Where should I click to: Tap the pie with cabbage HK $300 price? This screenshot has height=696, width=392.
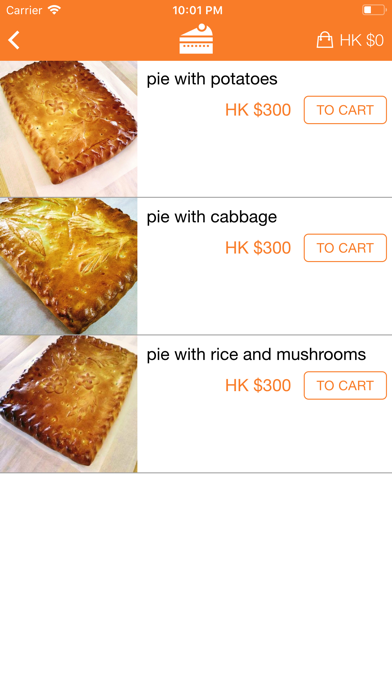coord(258,248)
